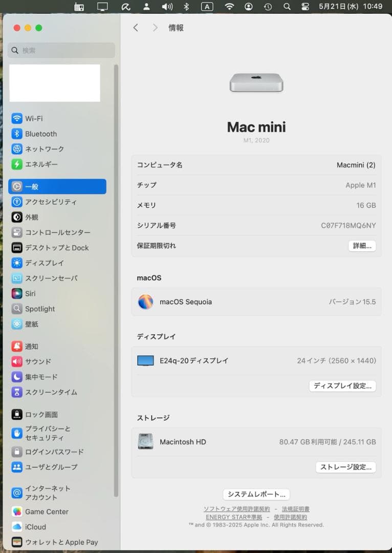Open デスクトップとDock settings
392x553 pixels.
click(57, 248)
